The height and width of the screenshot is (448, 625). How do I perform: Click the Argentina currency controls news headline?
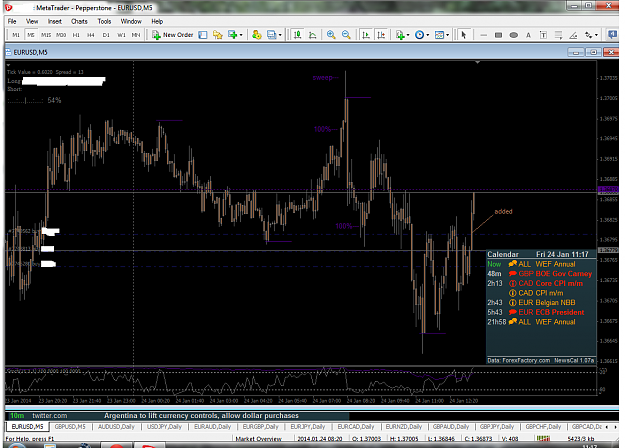[x=201, y=416]
